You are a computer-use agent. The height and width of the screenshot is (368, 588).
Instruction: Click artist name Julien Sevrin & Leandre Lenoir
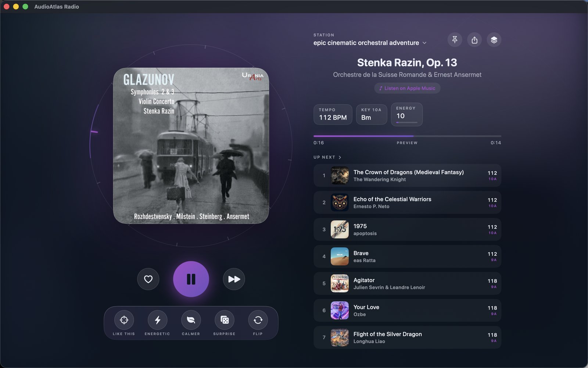[x=389, y=287]
